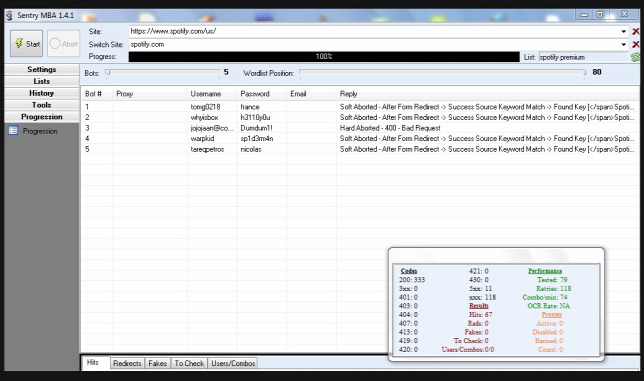Click the Wordlist Position slider handle
Image resolution: width=644 pixels, height=381 pixels.
[x=584, y=73]
